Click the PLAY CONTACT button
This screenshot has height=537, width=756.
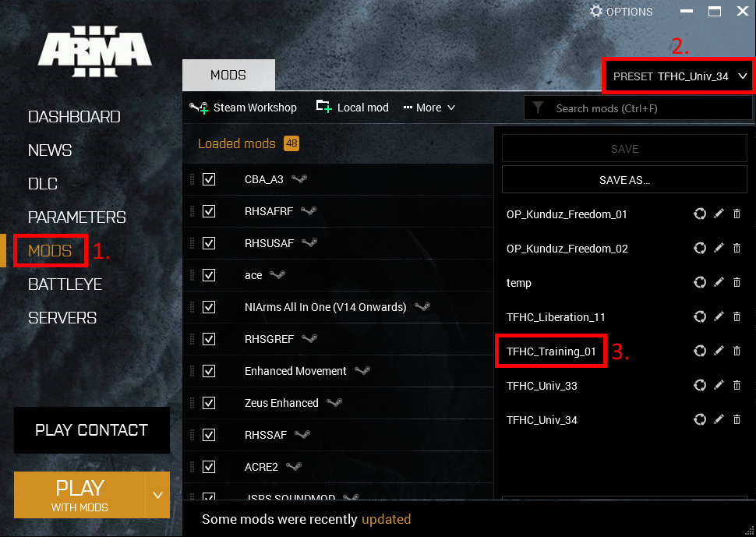92,430
